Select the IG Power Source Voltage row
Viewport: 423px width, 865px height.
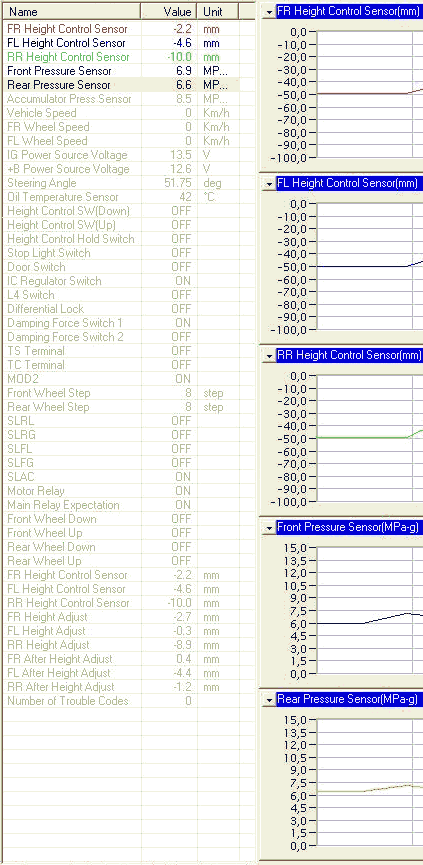pos(128,155)
